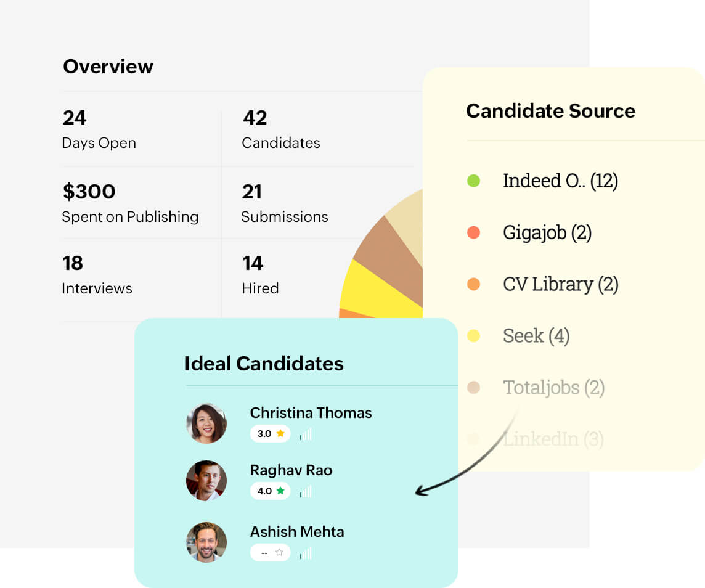Click Raghav Rao's 4.0 star rating badge
Screen dimensions: 705x588
tap(270, 491)
